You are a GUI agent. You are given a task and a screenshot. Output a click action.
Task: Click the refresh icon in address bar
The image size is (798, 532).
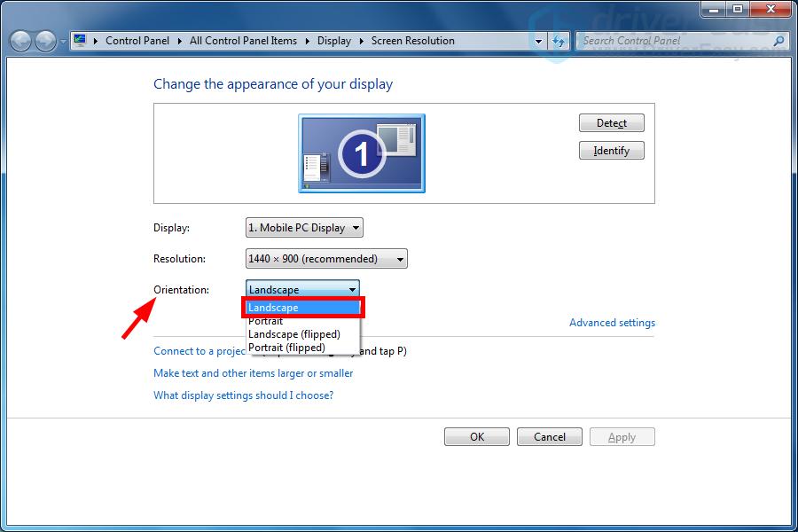click(x=559, y=40)
